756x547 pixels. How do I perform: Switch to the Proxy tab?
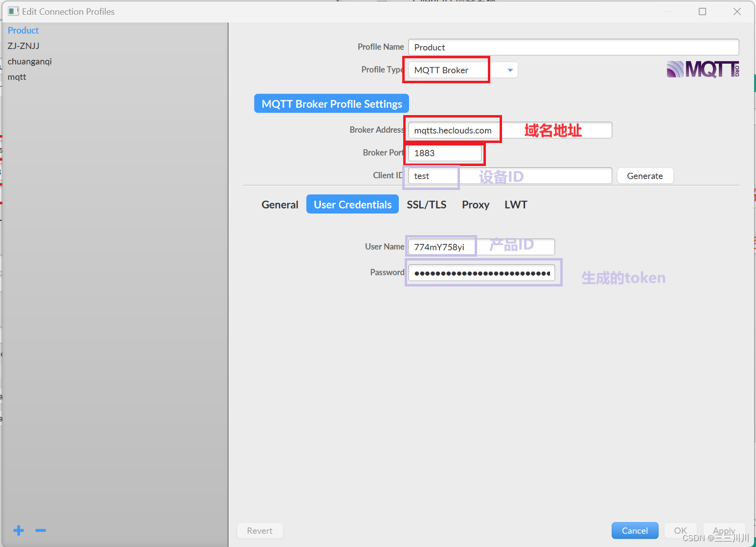click(475, 204)
